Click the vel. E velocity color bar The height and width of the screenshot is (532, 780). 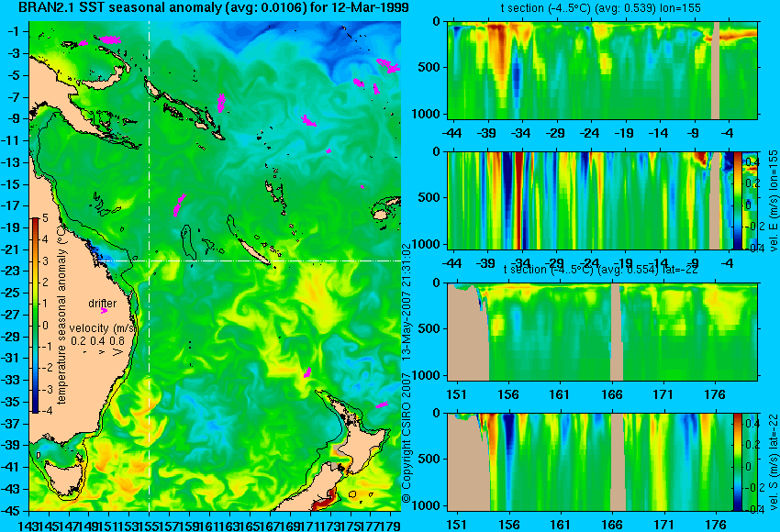[x=737, y=200]
